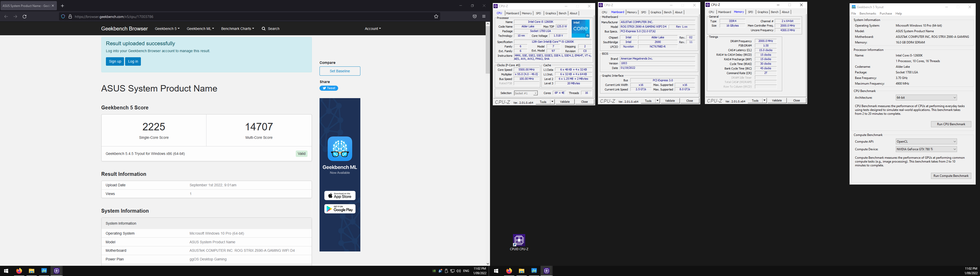Reload the Geekbench result page
The image size is (980, 276).
coord(25,16)
